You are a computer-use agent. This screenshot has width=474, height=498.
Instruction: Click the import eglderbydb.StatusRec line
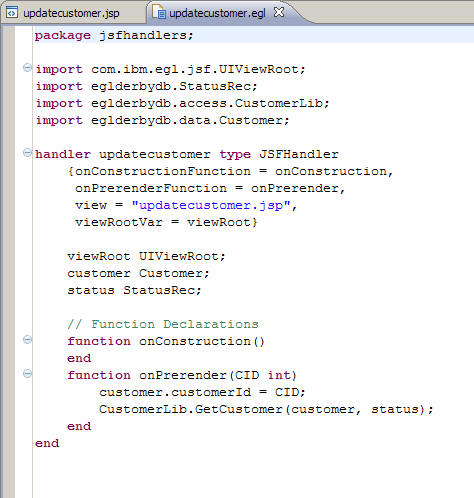[x=147, y=87]
